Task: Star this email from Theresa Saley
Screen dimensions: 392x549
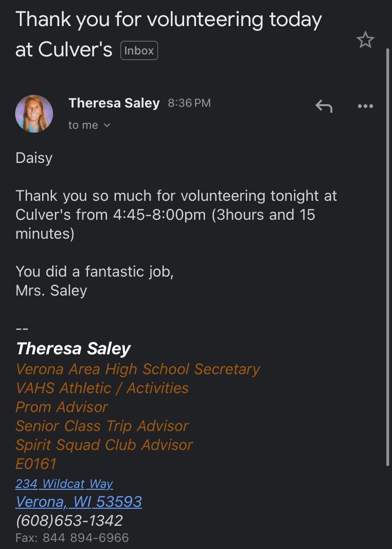Action: [365, 40]
